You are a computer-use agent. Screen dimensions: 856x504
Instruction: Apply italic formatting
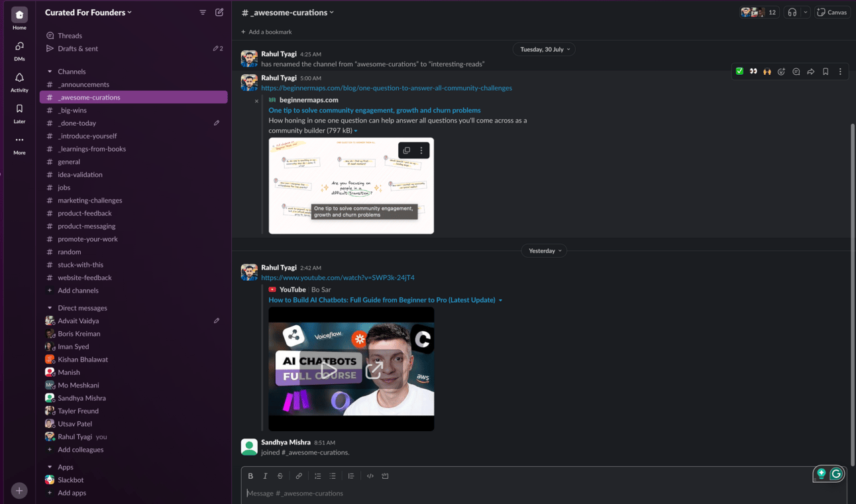[x=265, y=476]
